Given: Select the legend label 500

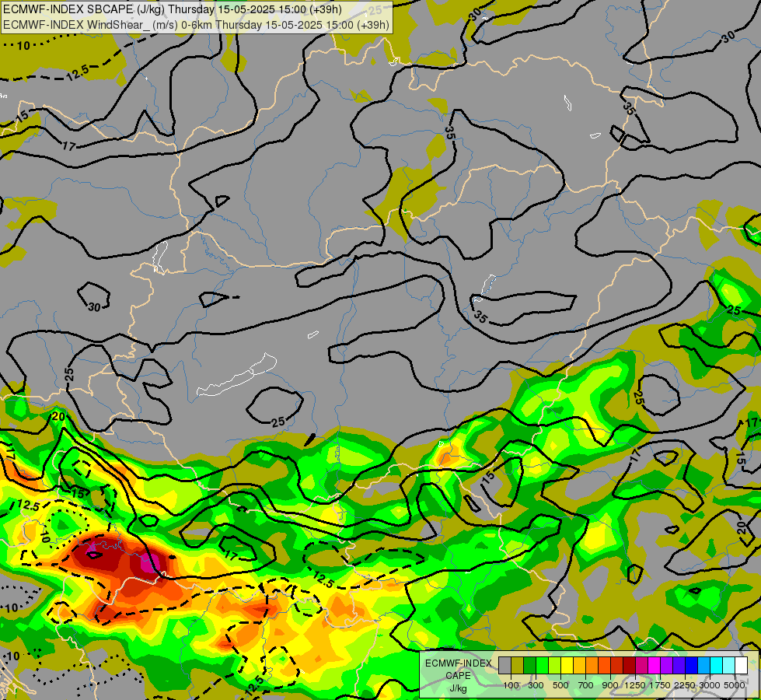Looking at the screenshot, I should pyautogui.click(x=560, y=685).
